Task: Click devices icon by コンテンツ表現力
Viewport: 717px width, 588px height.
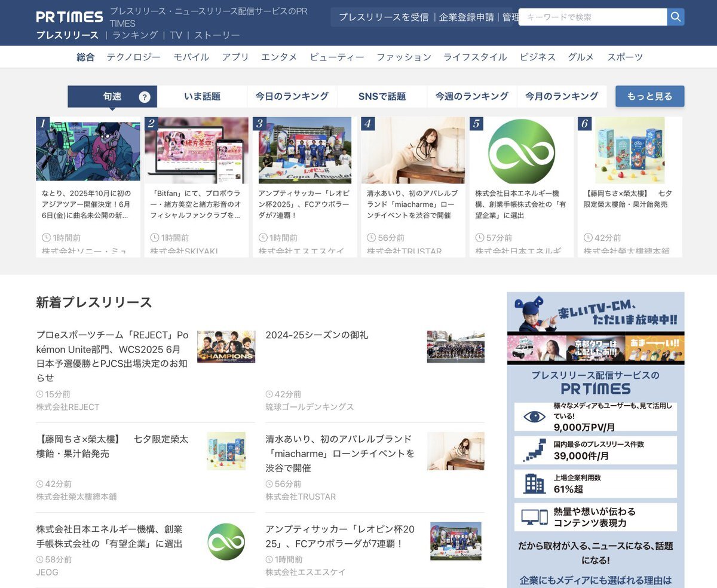Action: click(534, 517)
